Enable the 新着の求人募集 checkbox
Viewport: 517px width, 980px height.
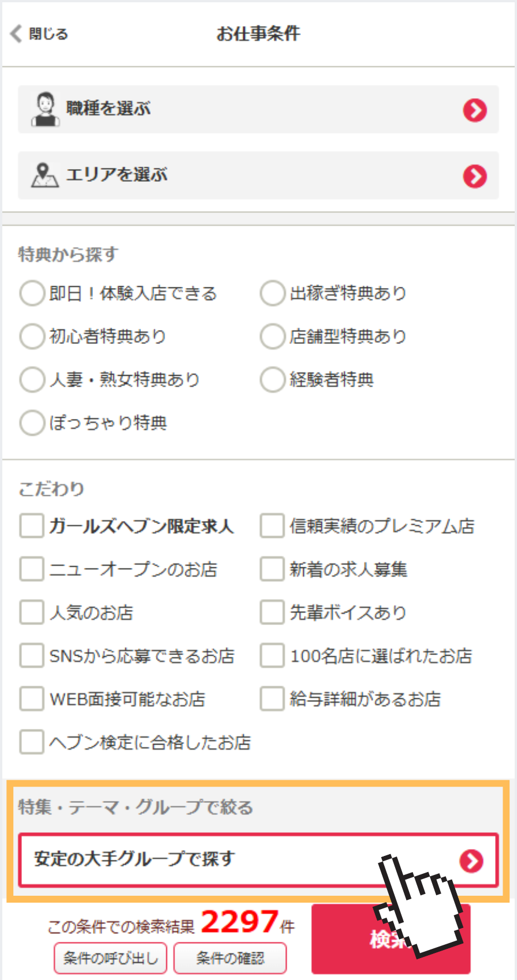pos(272,569)
